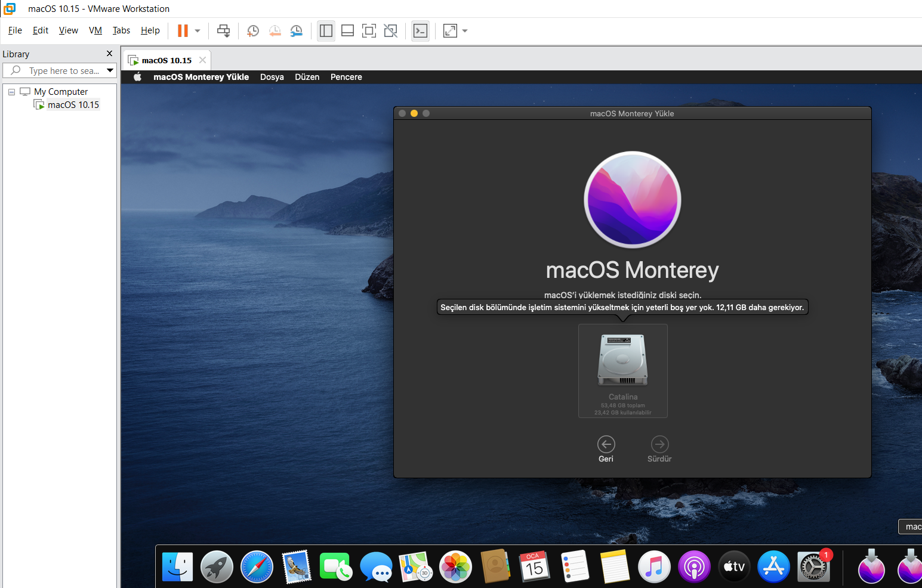Click the macOS Monterey heading text
922x588 pixels.
tap(633, 270)
